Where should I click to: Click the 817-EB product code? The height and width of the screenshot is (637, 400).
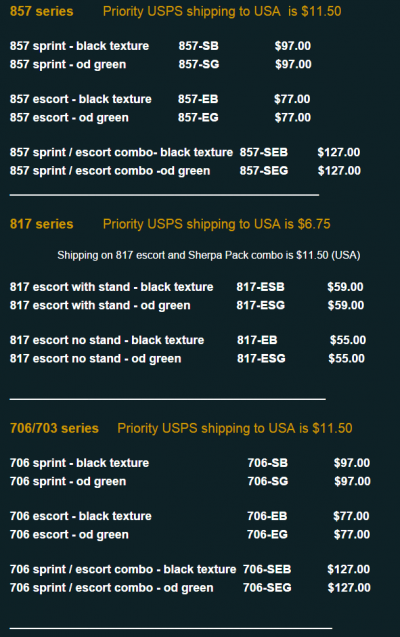click(x=257, y=340)
